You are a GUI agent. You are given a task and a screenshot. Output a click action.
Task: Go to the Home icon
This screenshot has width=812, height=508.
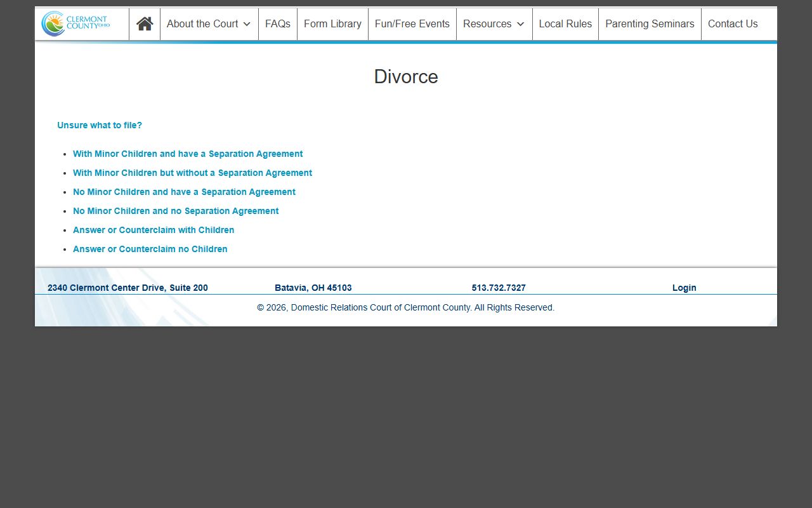pyautogui.click(x=145, y=24)
